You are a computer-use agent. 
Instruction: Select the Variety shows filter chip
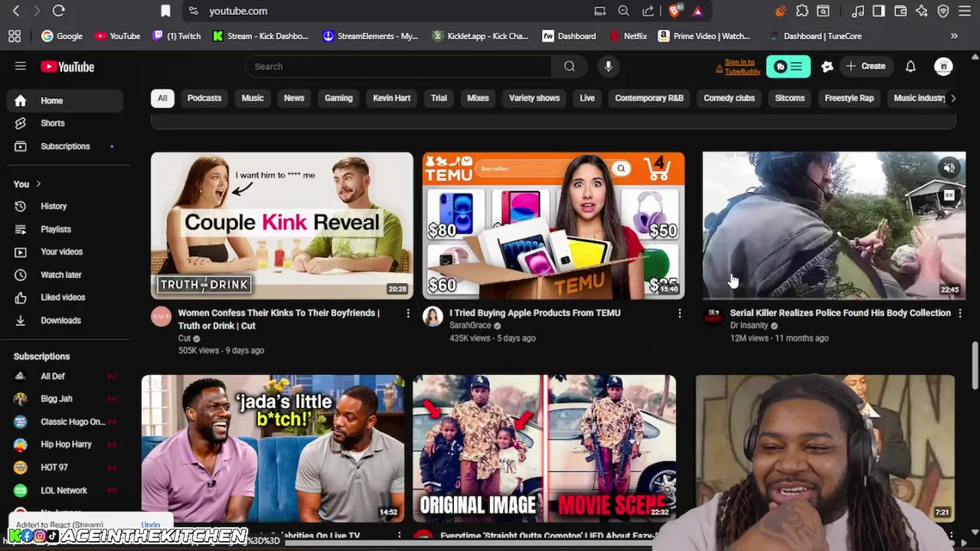pyautogui.click(x=534, y=98)
